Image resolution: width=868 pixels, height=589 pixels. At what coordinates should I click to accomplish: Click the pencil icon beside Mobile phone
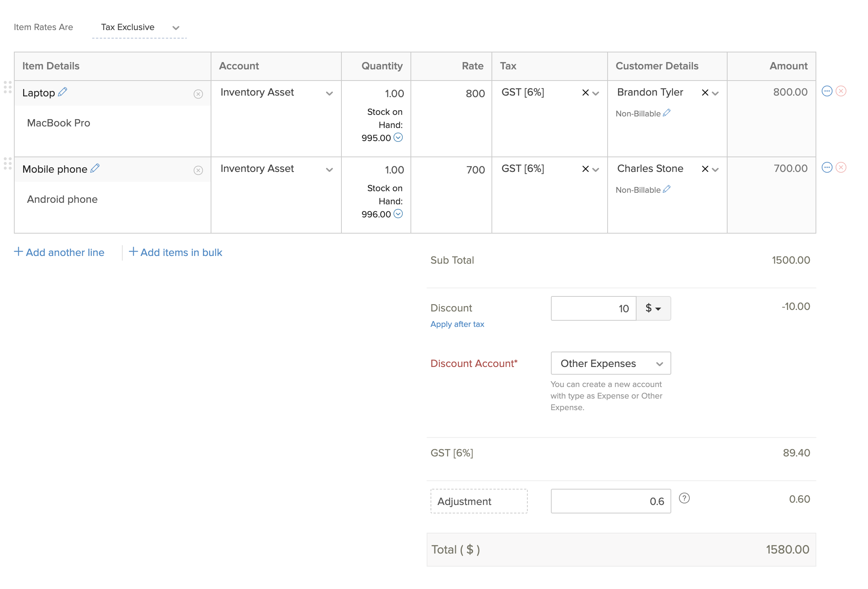[x=95, y=168]
